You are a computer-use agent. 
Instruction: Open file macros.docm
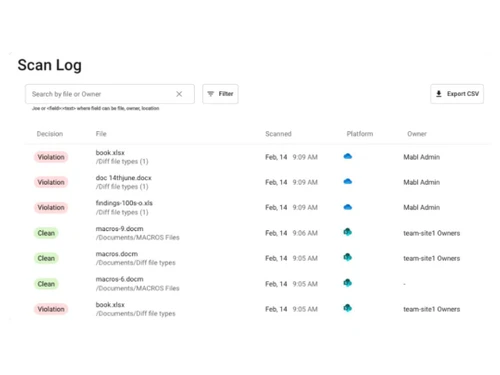pyautogui.click(x=117, y=254)
